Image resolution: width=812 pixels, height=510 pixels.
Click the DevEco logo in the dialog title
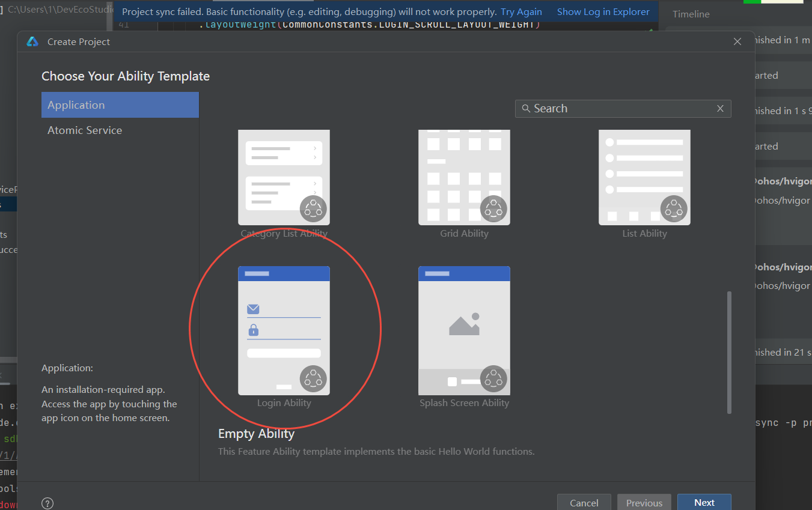(32, 41)
